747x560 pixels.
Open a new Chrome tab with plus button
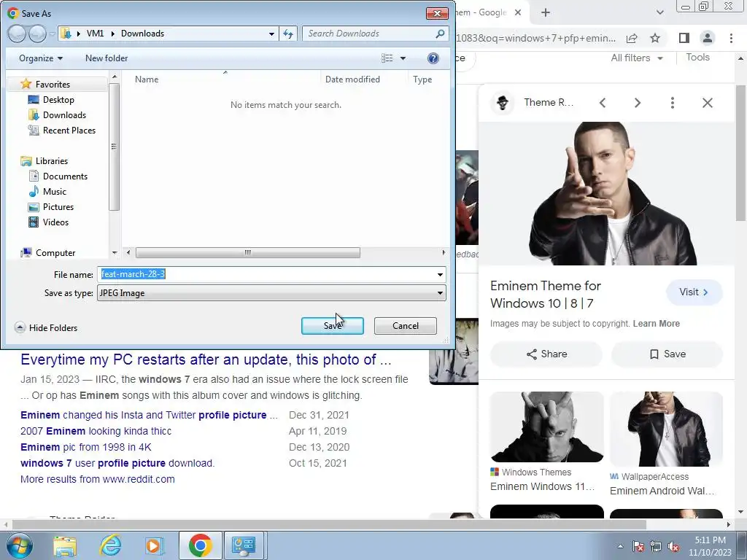(x=546, y=13)
